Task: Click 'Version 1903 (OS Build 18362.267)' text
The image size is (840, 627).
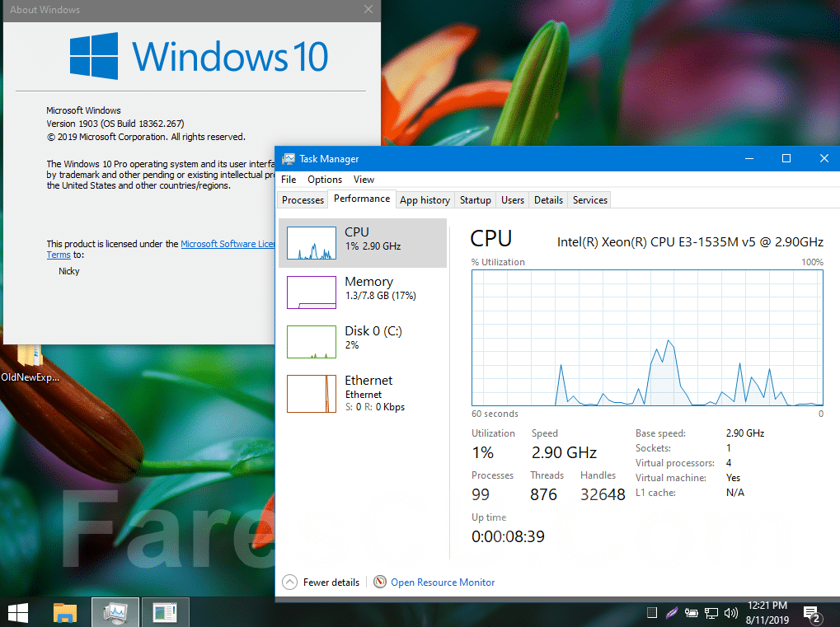Action: [115, 124]
